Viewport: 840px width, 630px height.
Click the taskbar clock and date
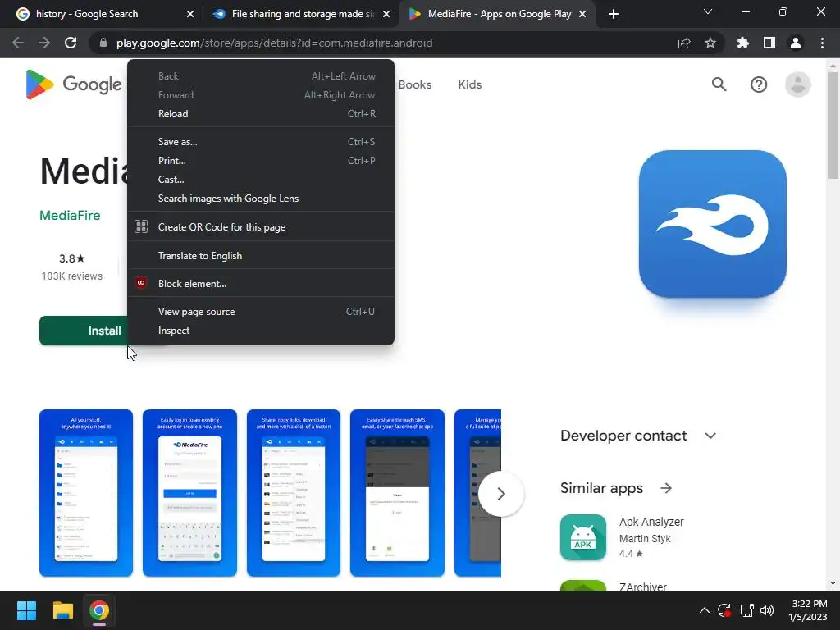(x=808, y=610)
